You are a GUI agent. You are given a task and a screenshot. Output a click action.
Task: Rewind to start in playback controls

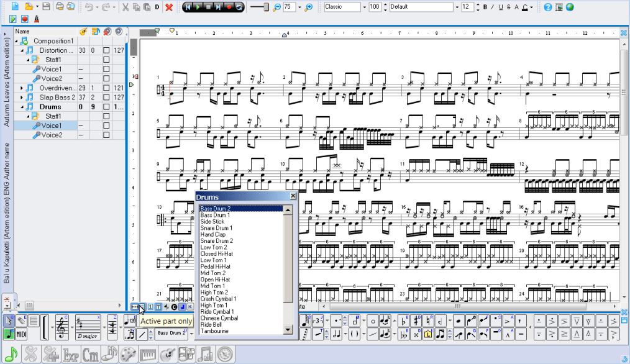pos(188,7)
